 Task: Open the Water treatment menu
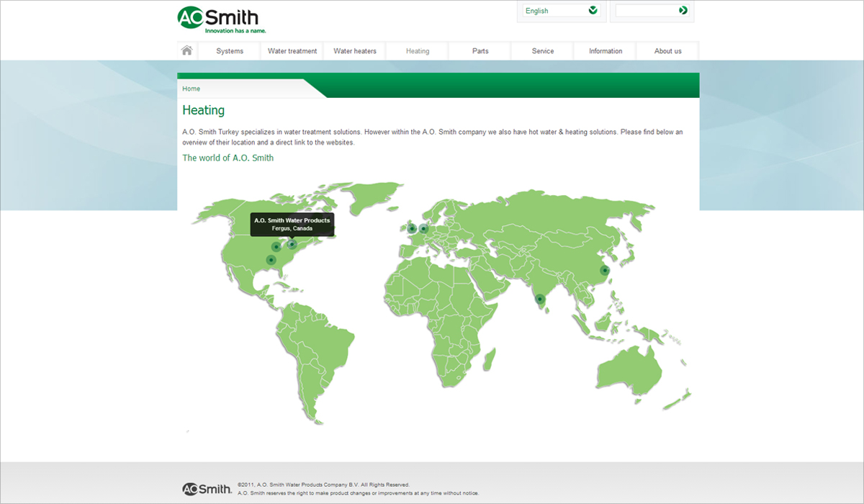click(x=292, y=51)
